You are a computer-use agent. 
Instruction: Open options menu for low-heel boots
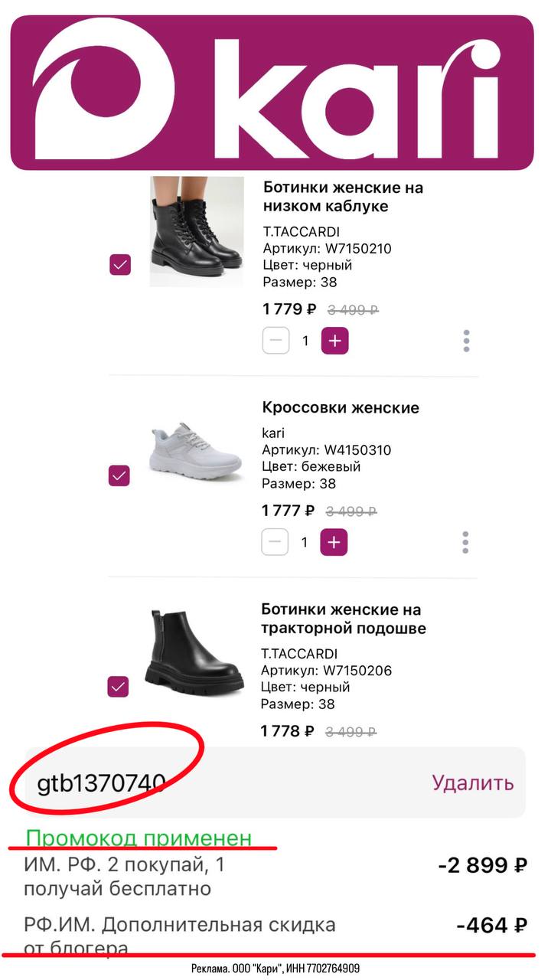tap(466, 341)
